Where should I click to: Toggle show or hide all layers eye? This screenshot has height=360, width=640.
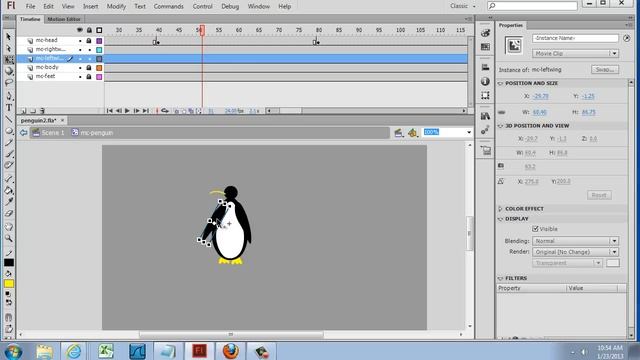pyautogui.click(x=80, y=30)
